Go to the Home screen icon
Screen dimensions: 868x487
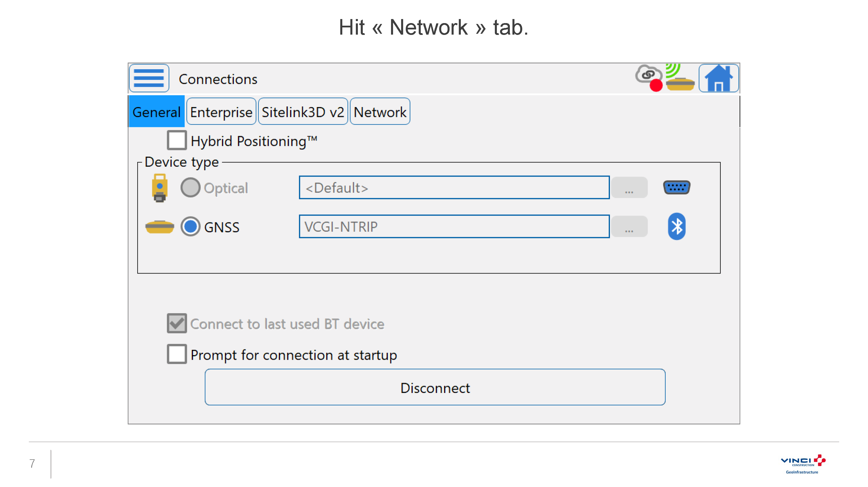click(x=718, y=78)
